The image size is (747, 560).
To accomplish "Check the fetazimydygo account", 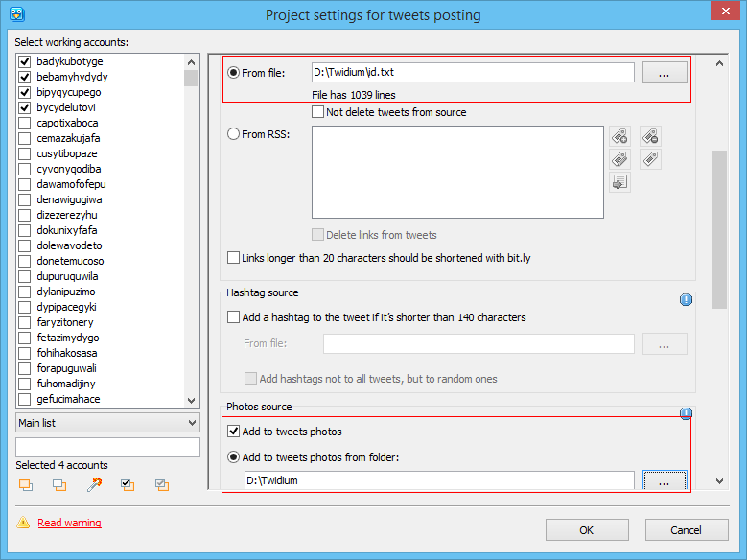I will click(x=24, y=338).
